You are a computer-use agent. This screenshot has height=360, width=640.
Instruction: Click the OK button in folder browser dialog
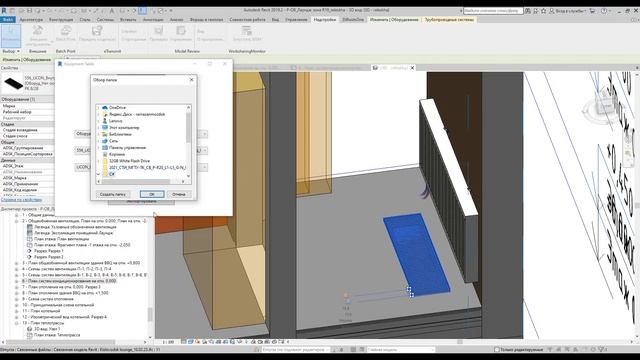tap(151, 194)
